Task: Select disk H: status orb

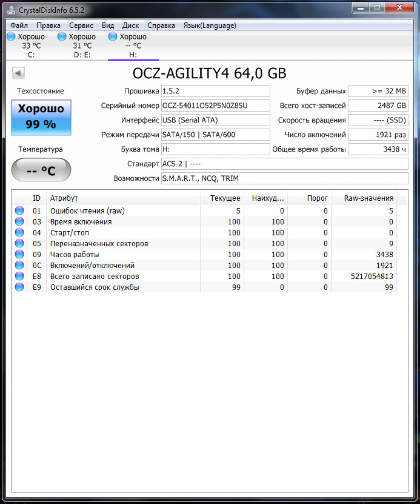Action: pyautogui.click(x=113, y=36)
